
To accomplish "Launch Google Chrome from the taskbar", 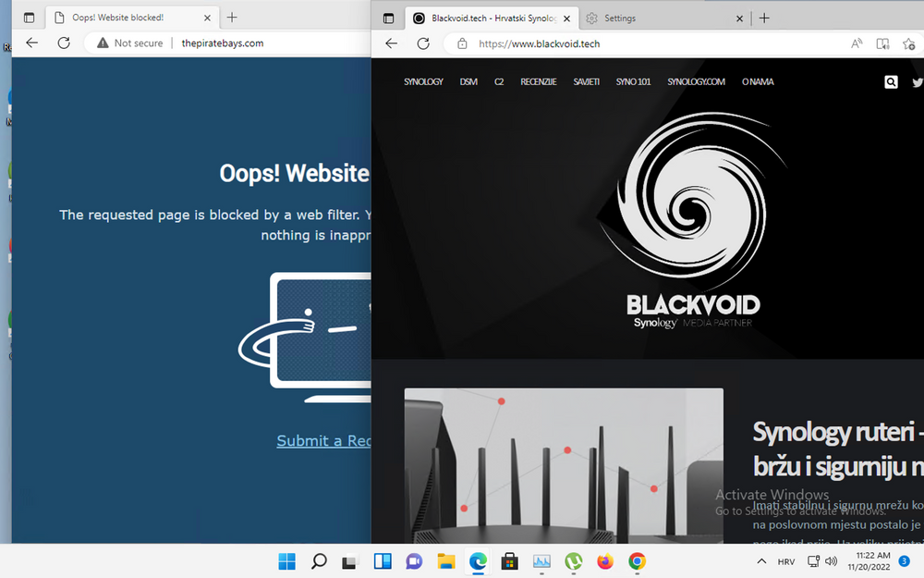I will (637, 561).
